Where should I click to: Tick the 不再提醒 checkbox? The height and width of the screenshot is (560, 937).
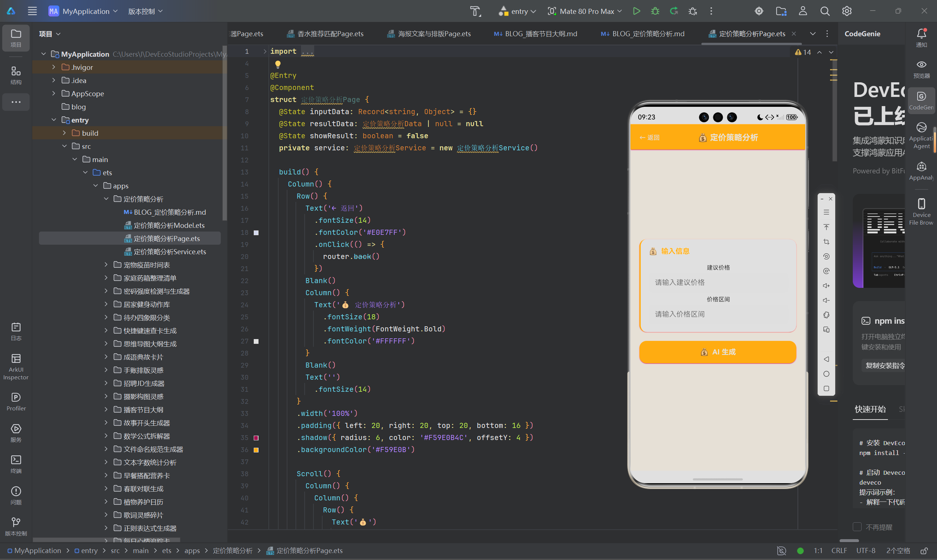pyautogui.click(x=857, y=527)
